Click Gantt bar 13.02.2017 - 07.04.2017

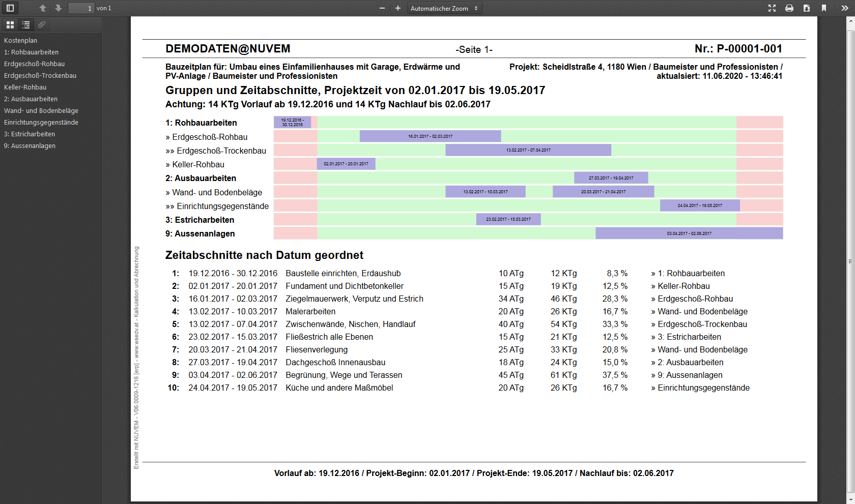pos(528,150)
